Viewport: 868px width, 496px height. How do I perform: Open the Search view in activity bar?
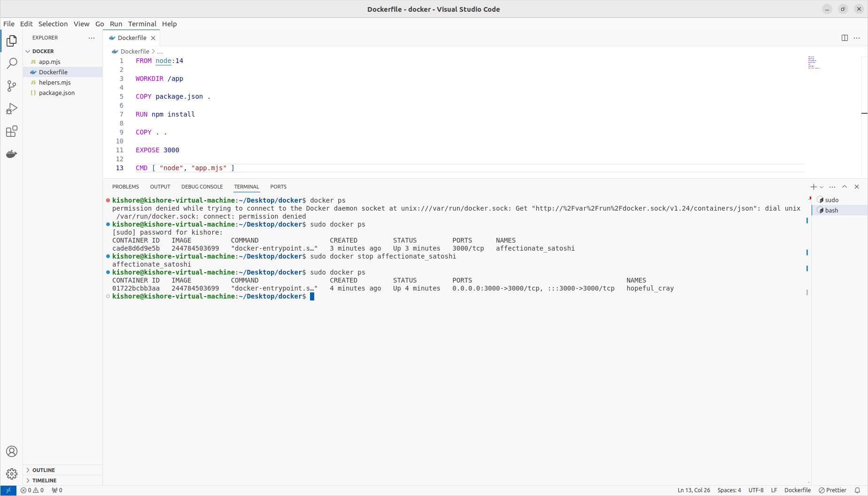click(x=12, y=63)
